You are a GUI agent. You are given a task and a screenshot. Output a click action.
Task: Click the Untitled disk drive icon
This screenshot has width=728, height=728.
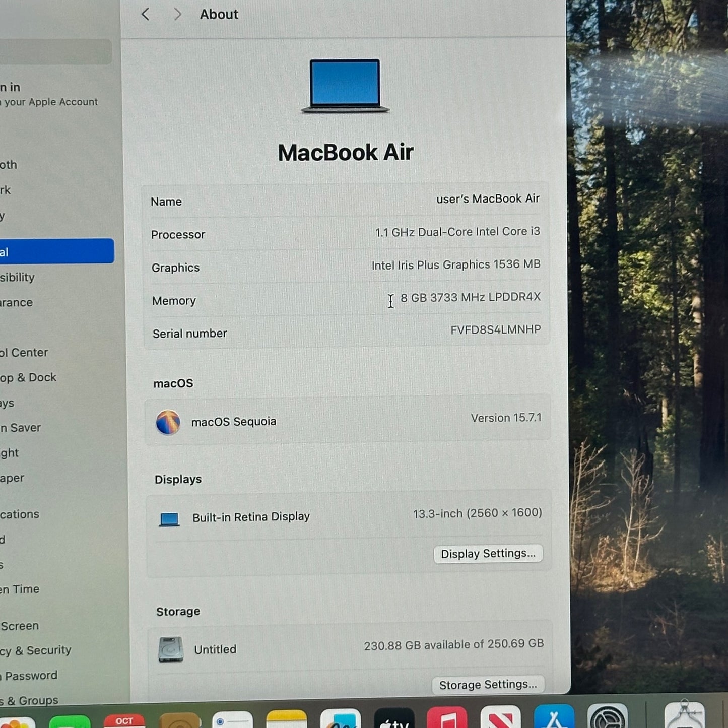[171, 649]
